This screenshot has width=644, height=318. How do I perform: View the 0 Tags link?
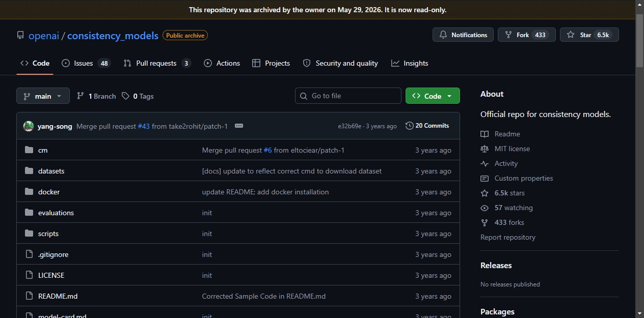(138, 96)
